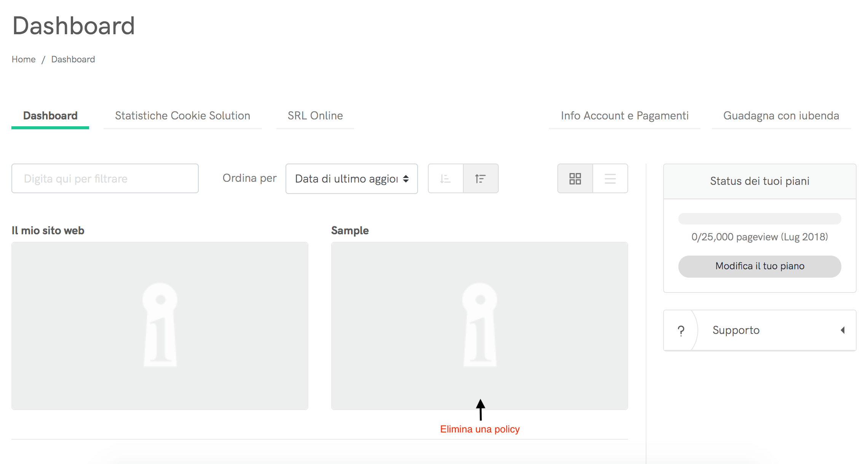Screen dimensions: 868x464
Task: Click the Dashboard breadcrumb link
Action: click(73, 59)
